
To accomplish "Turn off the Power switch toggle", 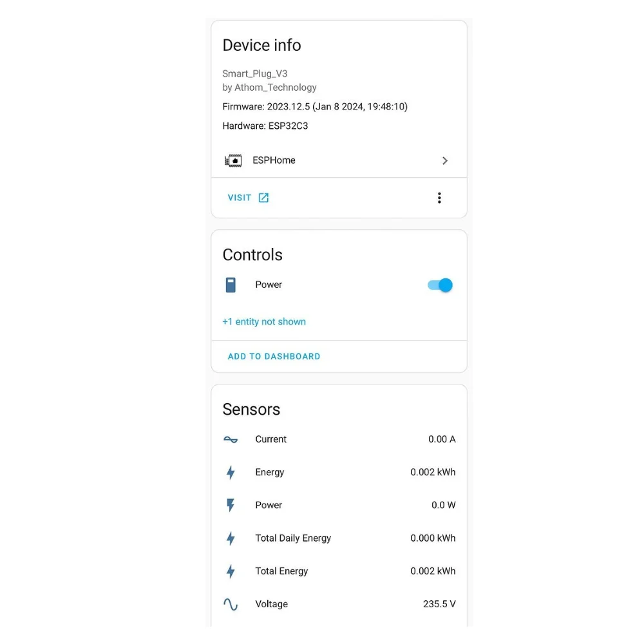I will tap(440, 285).
